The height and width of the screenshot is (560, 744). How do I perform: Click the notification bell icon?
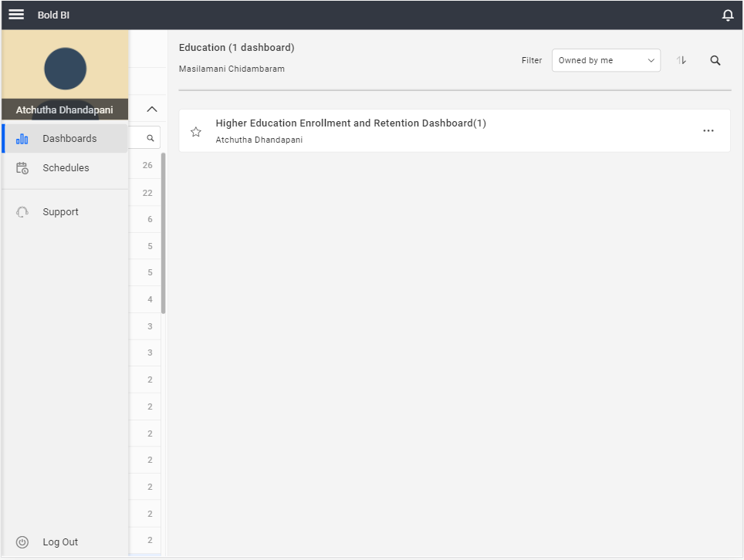[726, 14]
